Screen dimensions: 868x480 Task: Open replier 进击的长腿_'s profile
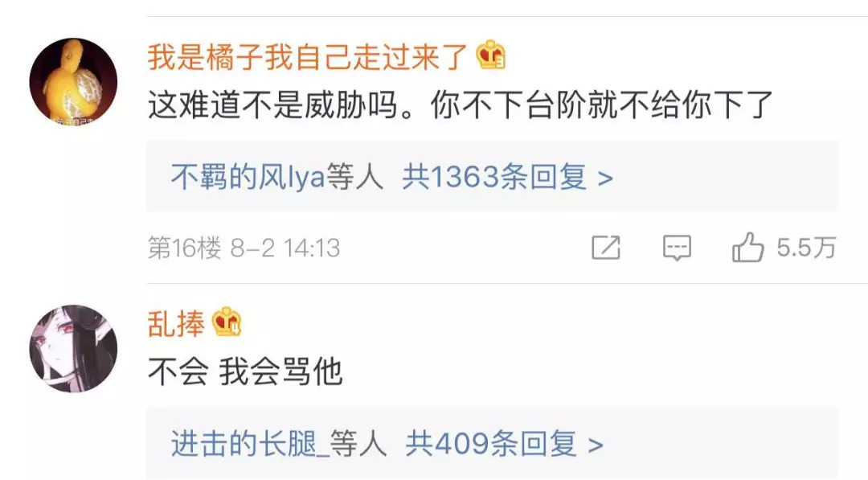pyautogui.click(x=250, y=444)
